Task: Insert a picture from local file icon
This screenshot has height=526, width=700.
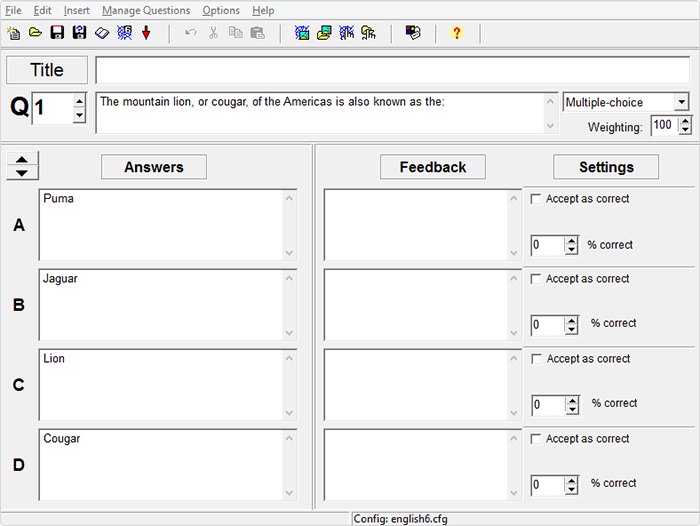Action: 324,33
